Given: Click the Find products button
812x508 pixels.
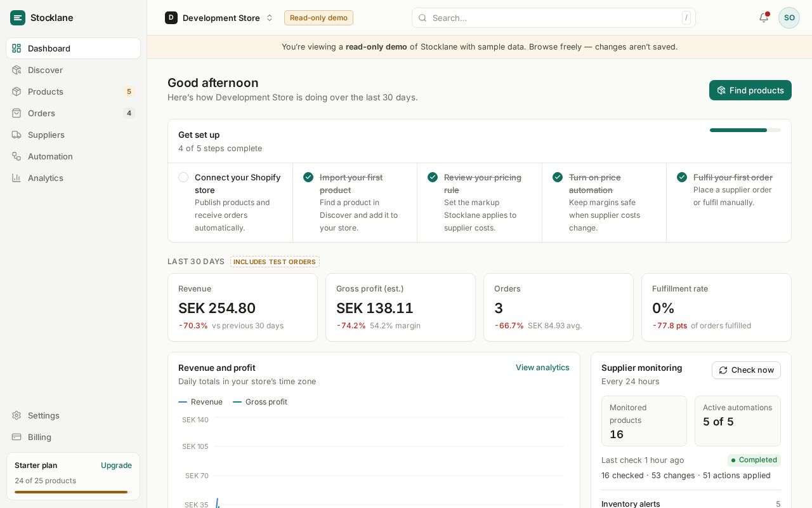Looking at the screenshot, I should [x=750, y=90].
